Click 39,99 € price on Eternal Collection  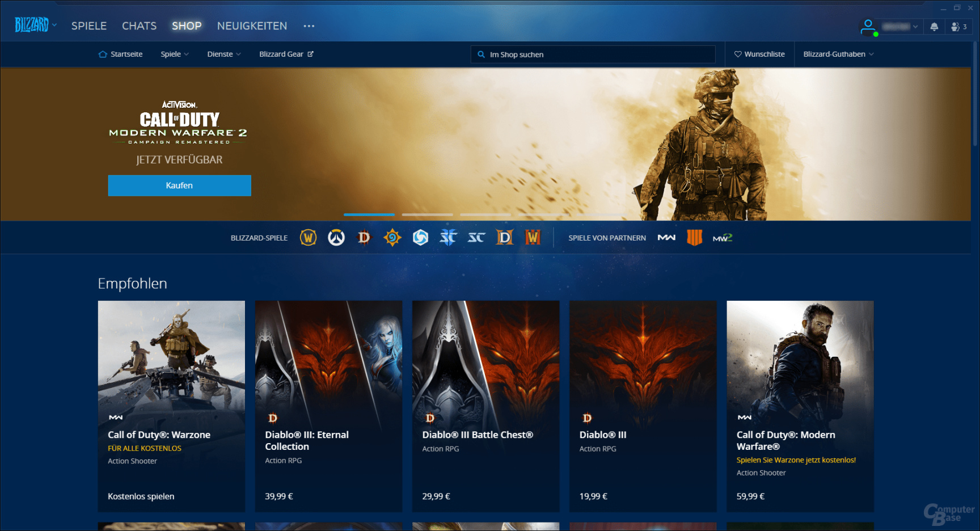(x=279, y=496)
